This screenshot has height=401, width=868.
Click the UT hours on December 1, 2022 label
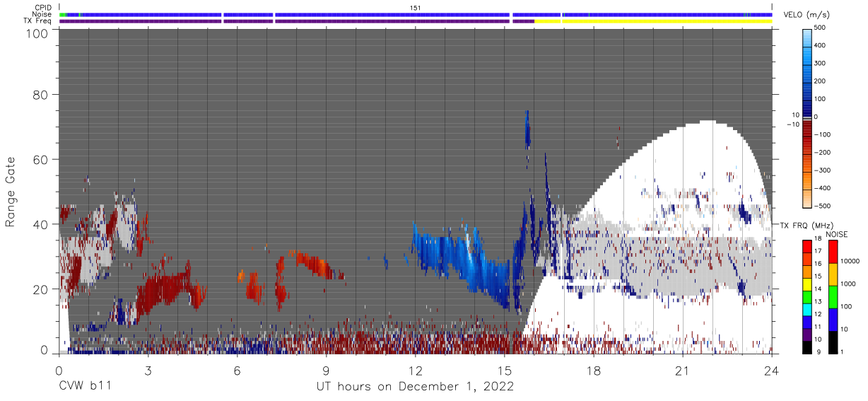click(416, 387)
